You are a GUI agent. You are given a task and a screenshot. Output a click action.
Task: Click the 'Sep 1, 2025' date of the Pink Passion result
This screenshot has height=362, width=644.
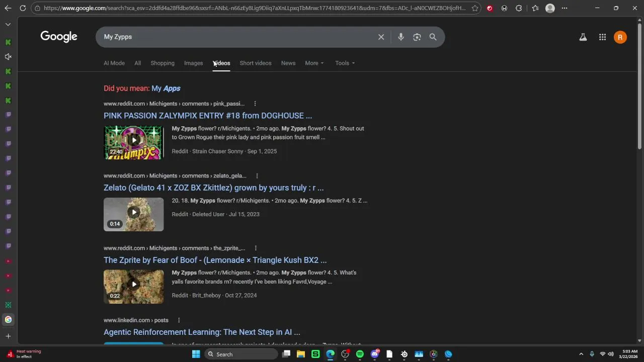[x=262, y=151]
